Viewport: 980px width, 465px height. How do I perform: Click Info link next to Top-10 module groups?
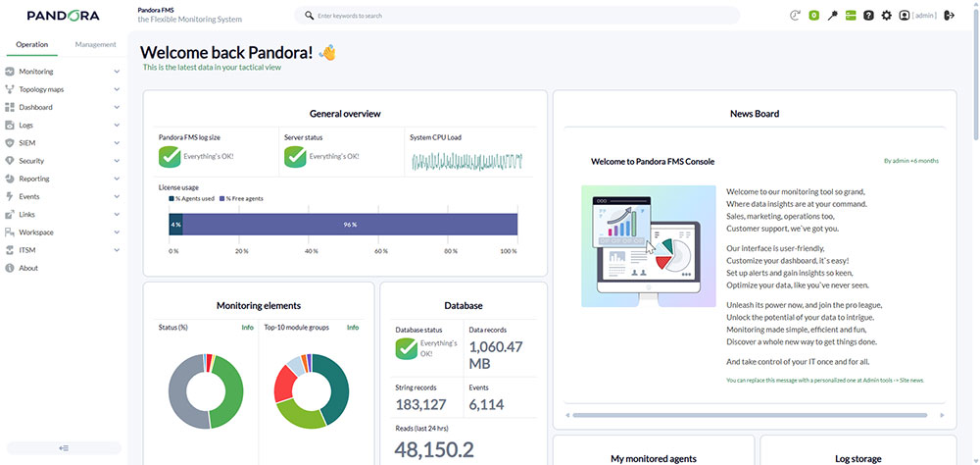click(353, 328)
